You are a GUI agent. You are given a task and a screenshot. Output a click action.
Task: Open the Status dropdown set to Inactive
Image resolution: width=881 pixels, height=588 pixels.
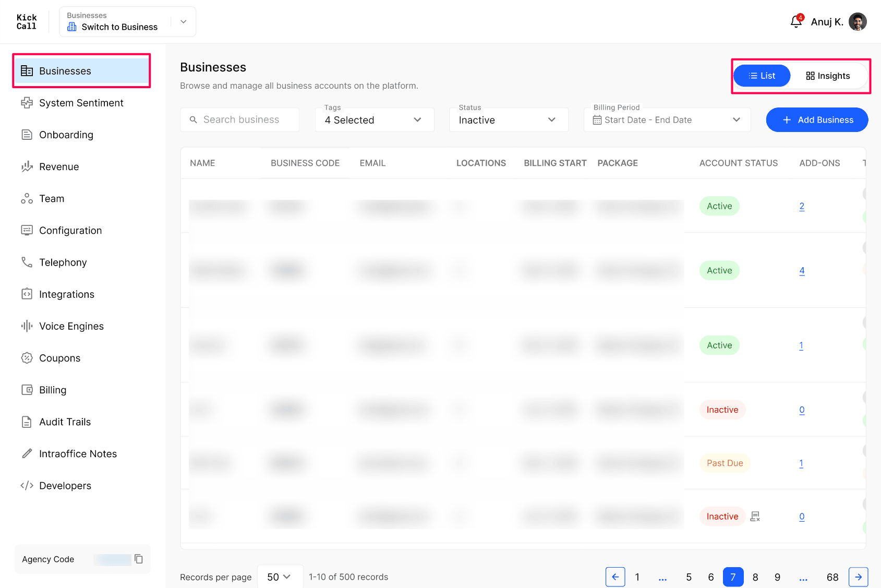pyautogui.click(x=509, y=120)
